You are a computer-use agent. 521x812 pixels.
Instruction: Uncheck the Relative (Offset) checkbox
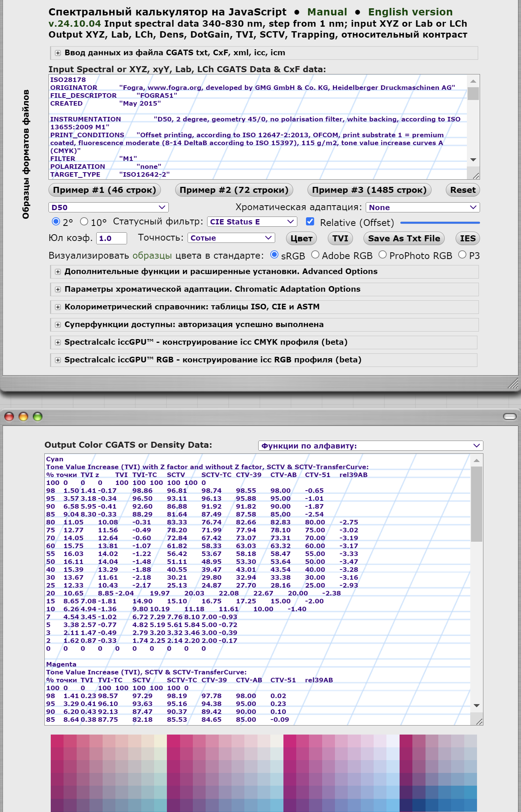tap(310, 221)
